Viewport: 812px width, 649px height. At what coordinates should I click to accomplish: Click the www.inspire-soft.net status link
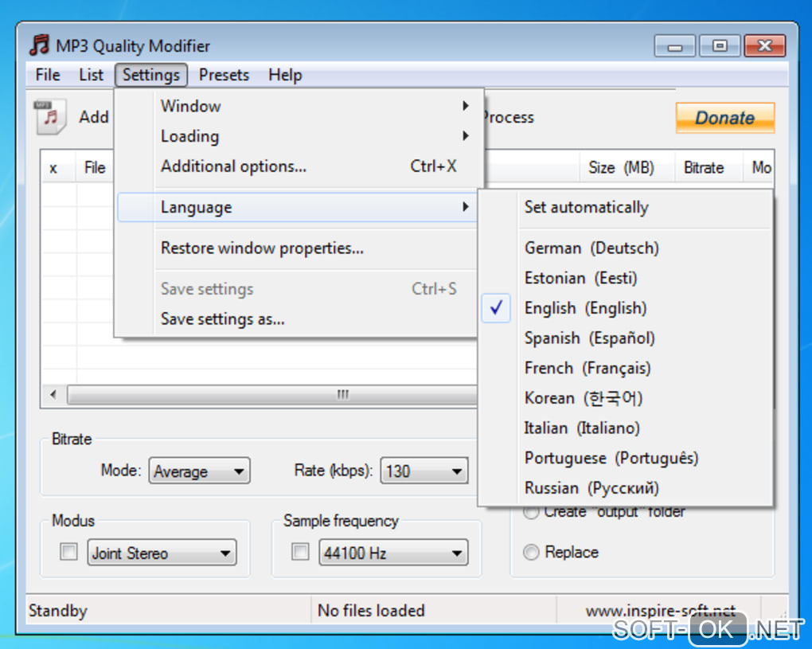tap(660, 610)
